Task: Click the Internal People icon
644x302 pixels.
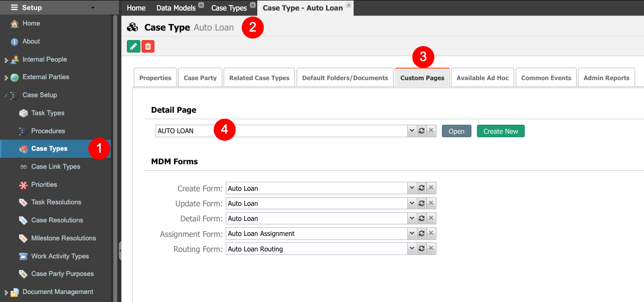Action: (15, 60)
